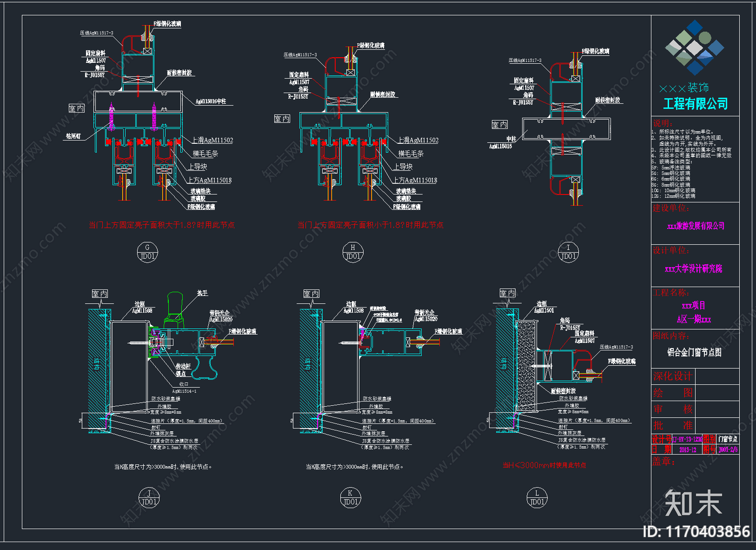Click the 门窗节点 drawing type cell

[728, 439]
